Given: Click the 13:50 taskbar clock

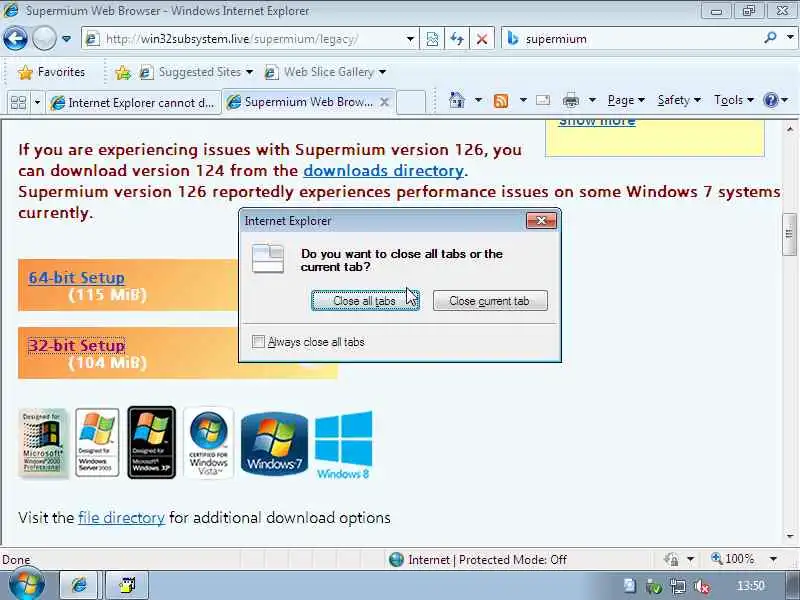Looking at the screenshot, I should coord(751,586).
